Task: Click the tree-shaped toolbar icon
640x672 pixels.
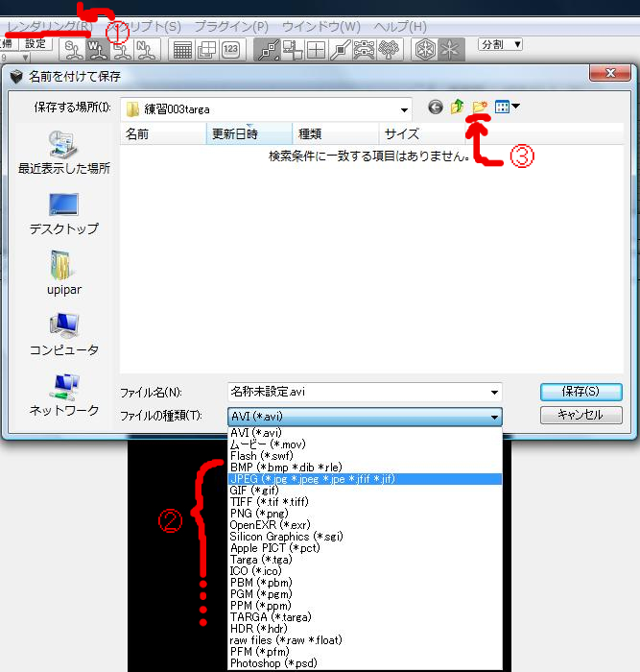Action: 389,50
